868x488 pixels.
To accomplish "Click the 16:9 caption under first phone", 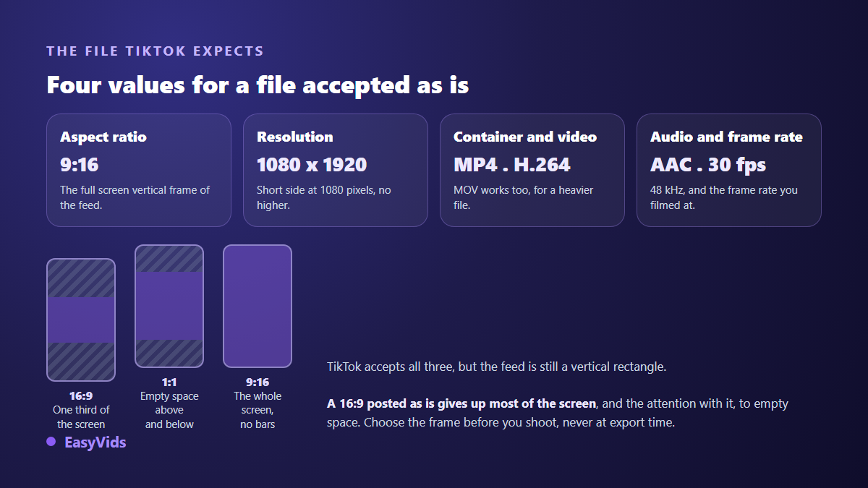I will [81, 396].
